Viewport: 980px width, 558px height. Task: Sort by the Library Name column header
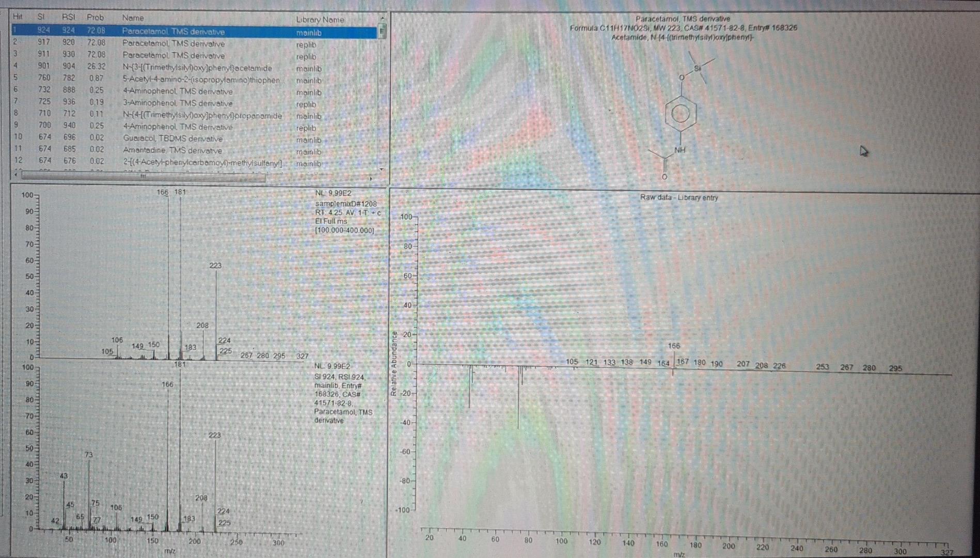tap(320, 20)
